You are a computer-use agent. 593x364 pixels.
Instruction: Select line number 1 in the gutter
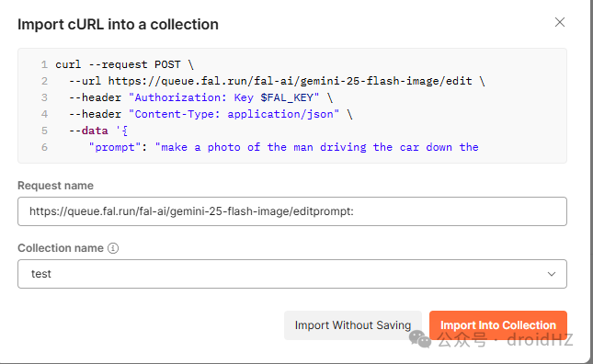(44, 64)
